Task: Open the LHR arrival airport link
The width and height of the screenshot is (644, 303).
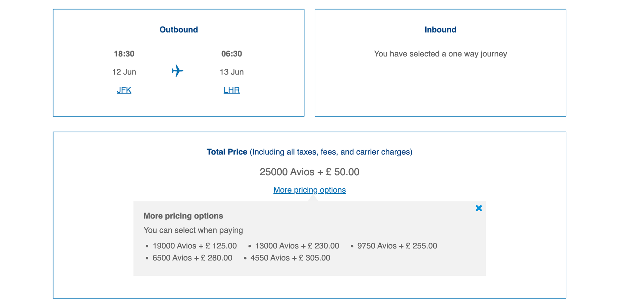Action: pos(231,90)
